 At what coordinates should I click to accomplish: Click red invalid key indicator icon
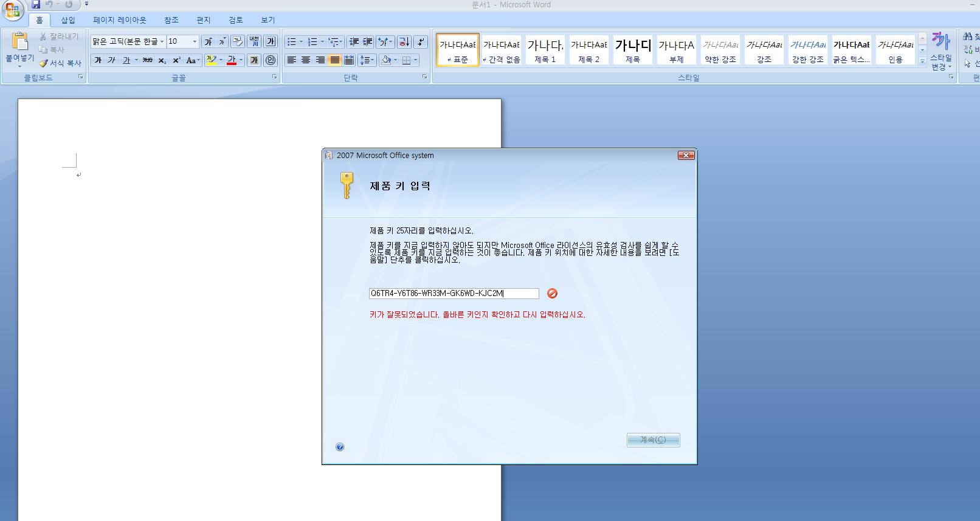[552, 294]
